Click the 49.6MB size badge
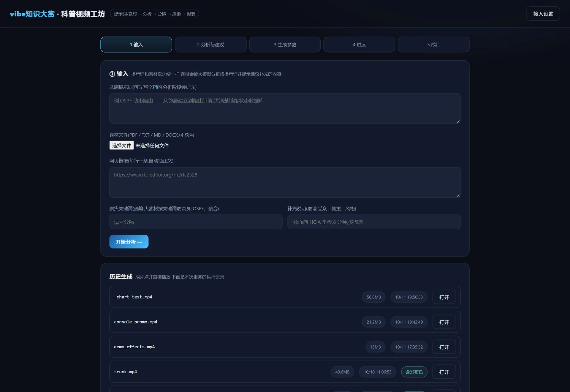 click(342, 372)
